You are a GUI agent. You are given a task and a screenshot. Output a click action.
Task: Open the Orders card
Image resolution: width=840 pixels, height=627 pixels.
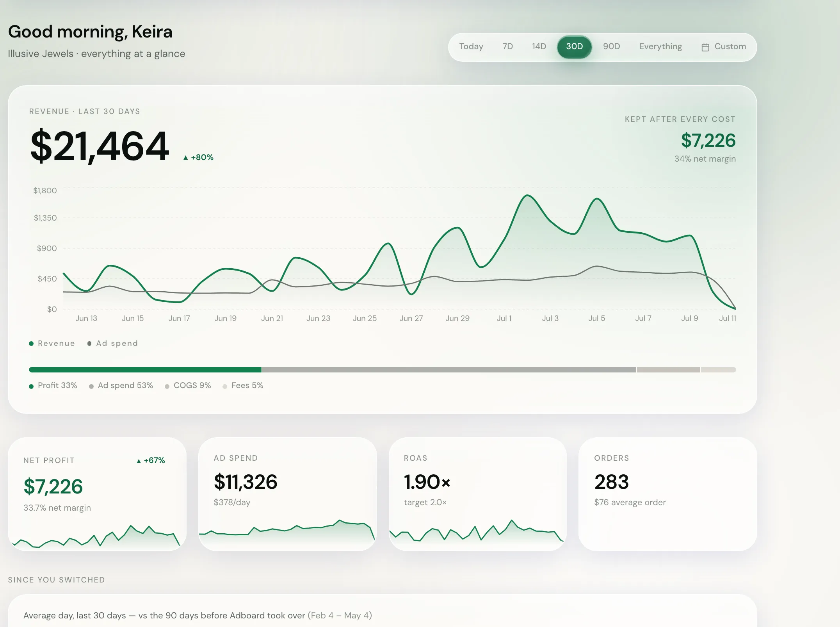click(x=668, y=494)
